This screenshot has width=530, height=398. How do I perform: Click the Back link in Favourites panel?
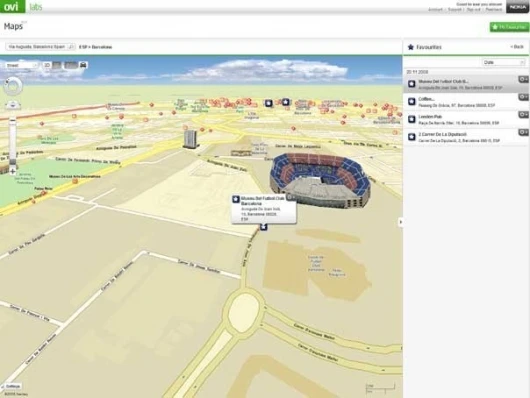[x=517, y=47]
